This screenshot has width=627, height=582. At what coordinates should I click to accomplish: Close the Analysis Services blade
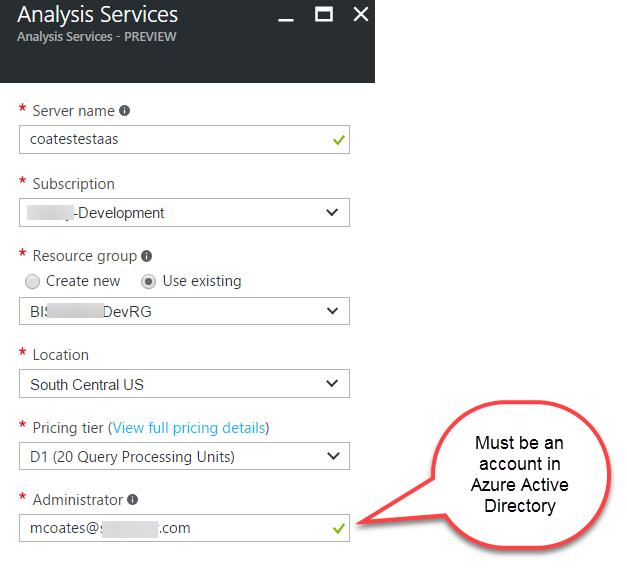(361, 14)
